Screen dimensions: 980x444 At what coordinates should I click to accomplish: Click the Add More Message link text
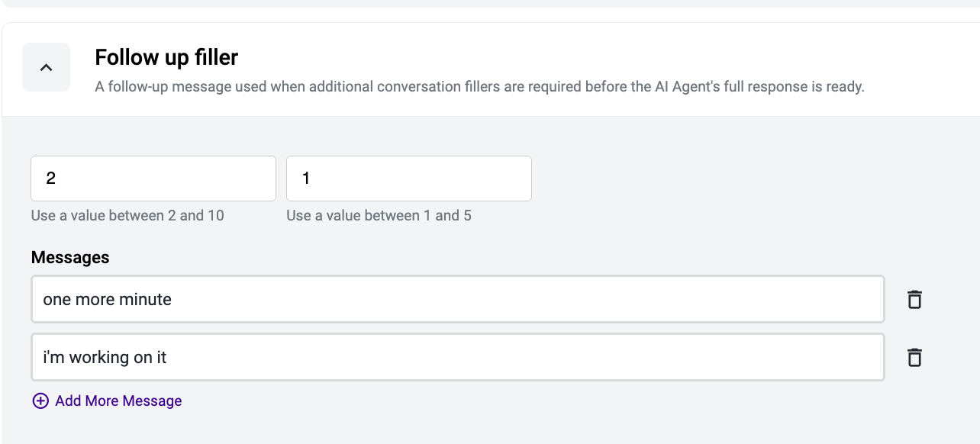point(118,401)
